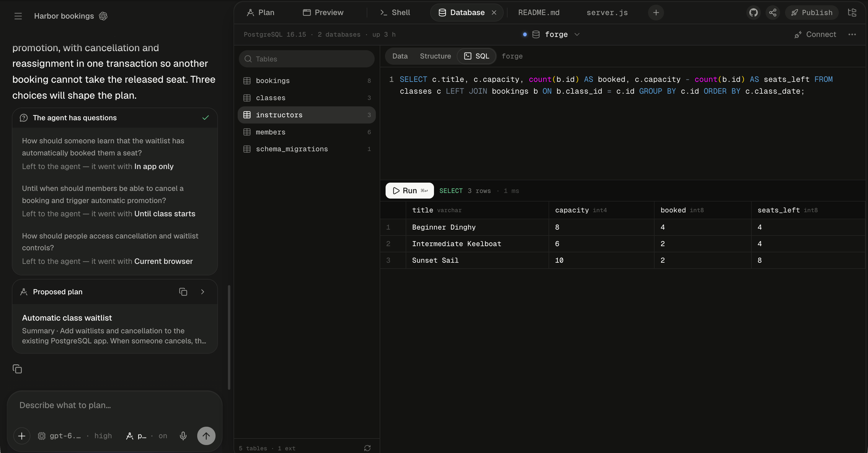Screen dimensions: 868x453
Task: Open the GitHub icon in top bar
Action: point(753,12)
